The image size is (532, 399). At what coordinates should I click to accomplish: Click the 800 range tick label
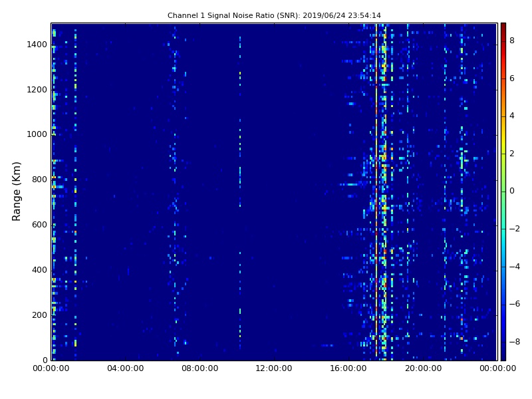click(40, 180)
